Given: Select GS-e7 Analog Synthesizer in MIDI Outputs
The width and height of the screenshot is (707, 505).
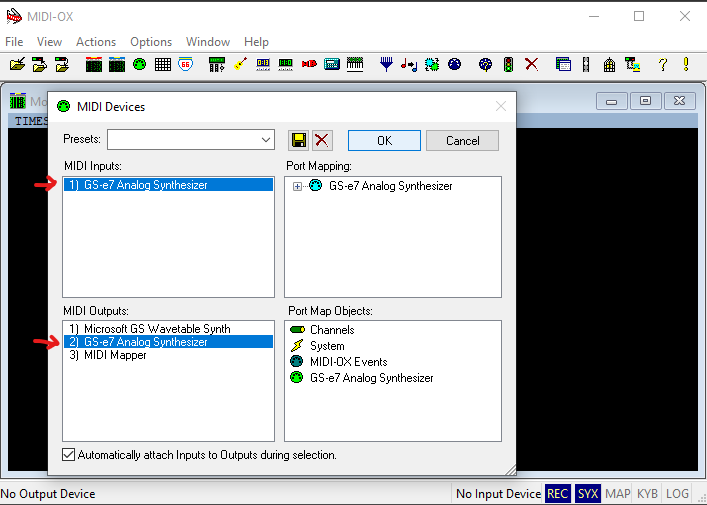Looking at the screenshot, I should pos(168,342).
